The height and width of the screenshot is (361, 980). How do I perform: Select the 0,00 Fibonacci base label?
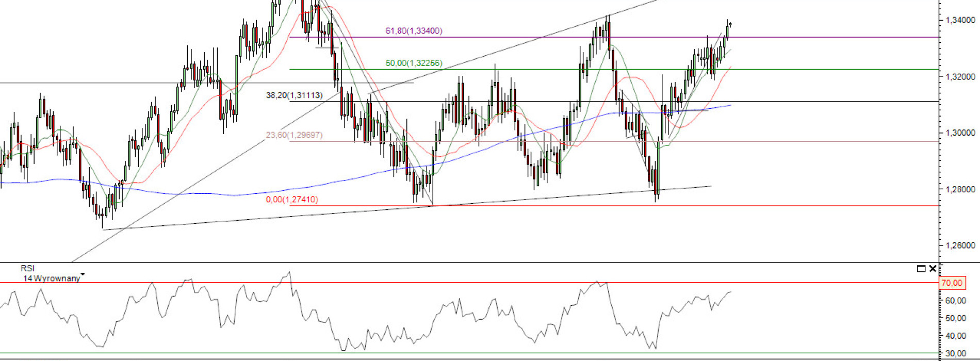click(292, 200)
